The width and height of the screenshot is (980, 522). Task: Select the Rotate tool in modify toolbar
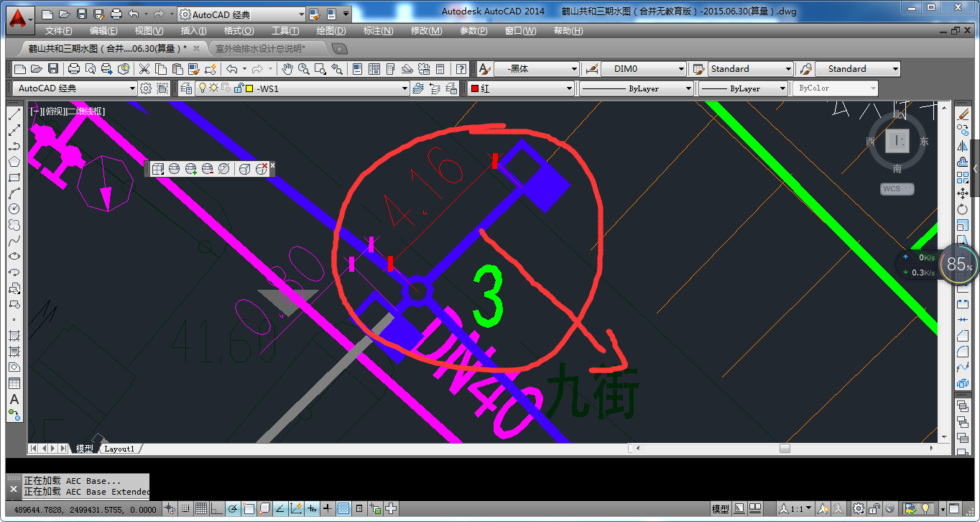coord(963,209)
